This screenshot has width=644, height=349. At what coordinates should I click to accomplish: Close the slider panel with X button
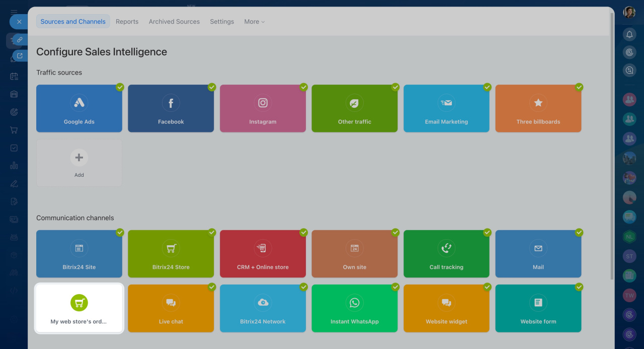[x=19, y=22]
